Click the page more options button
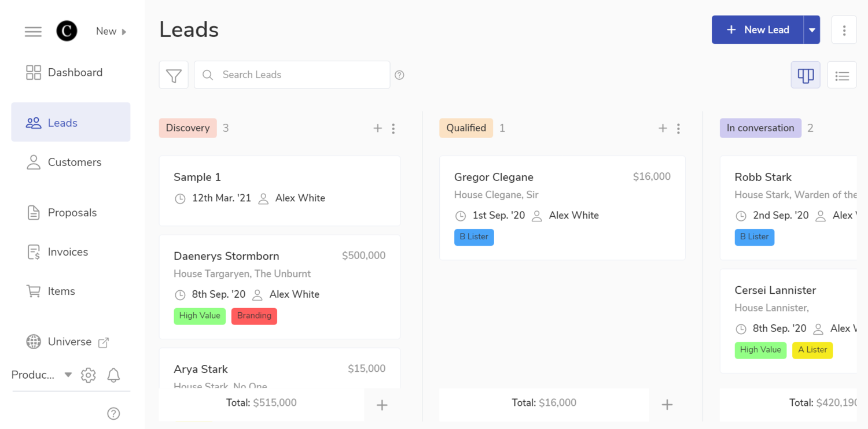This screenshot has width=868, height=429. point(844,30)
